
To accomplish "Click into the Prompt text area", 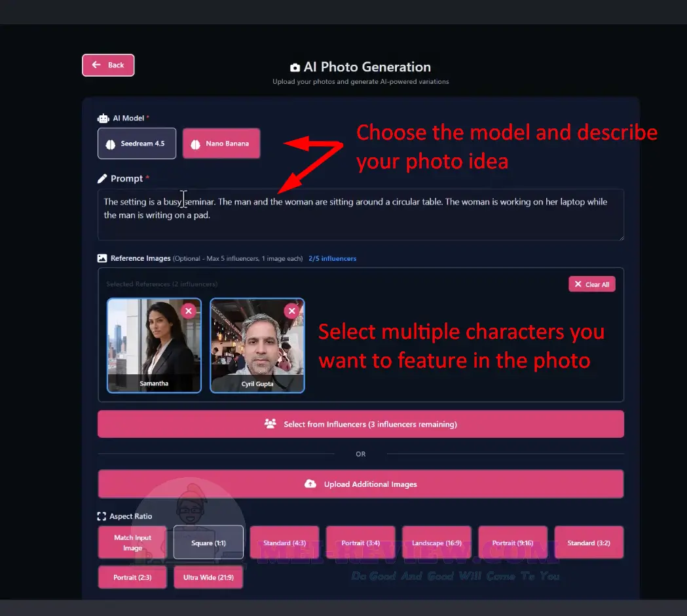I will (x=361, y=214).
